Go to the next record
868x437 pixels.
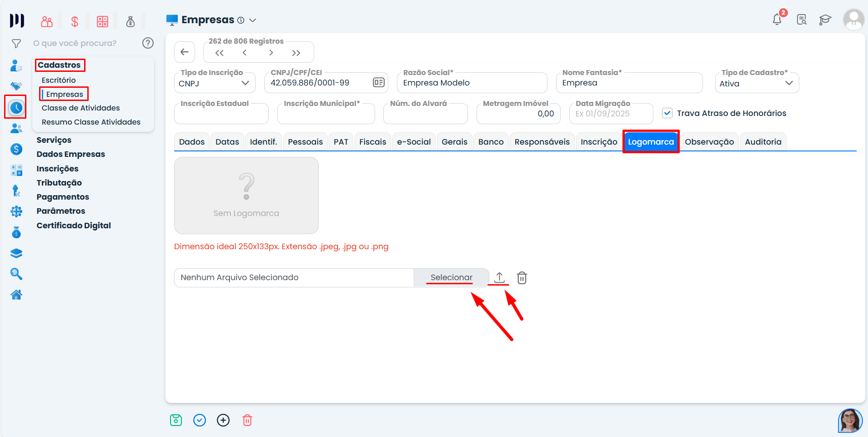(x=271, y=53)
